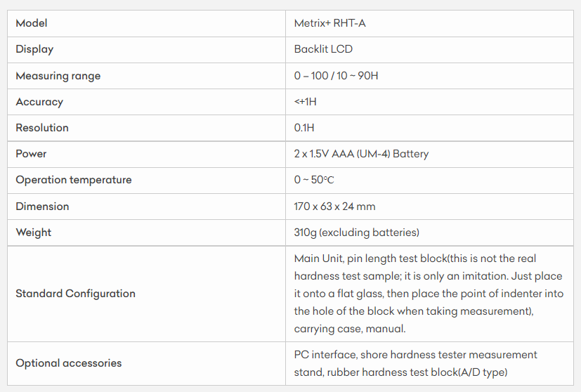Image resolution: width=581 pixels, height=392 pixels.
Task: Select the "Metrix+ RHT-A" model value
Action: [x=329, y=23]
